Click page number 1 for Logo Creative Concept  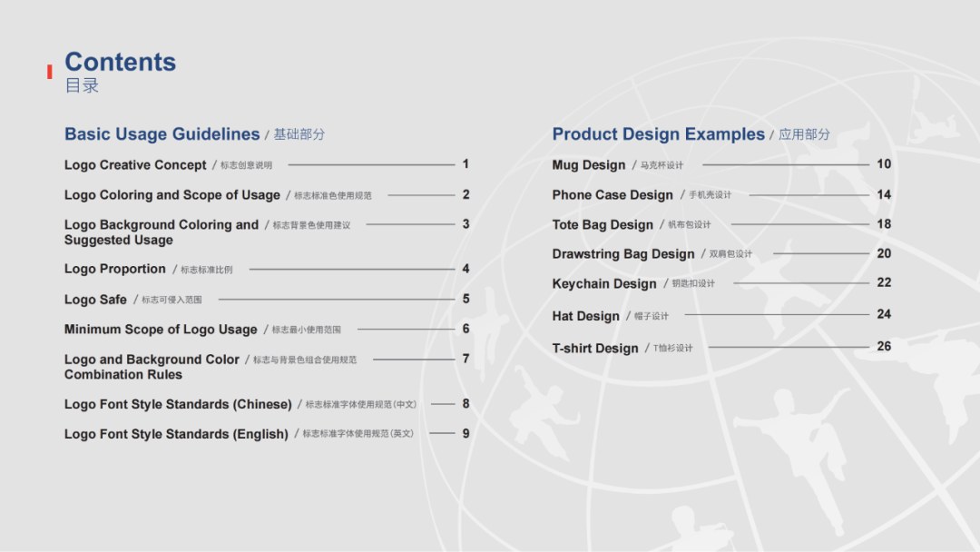(465, 163)
